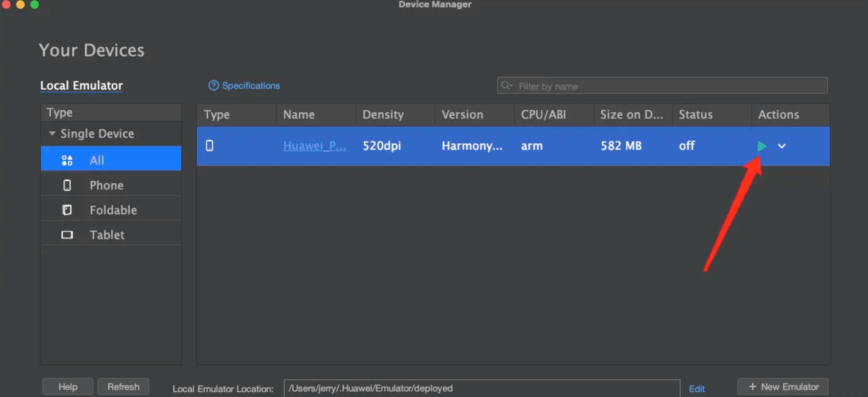Click the green macOS zoom window button
This screenshot has height=397, width=868.
[x=35, y=4]
